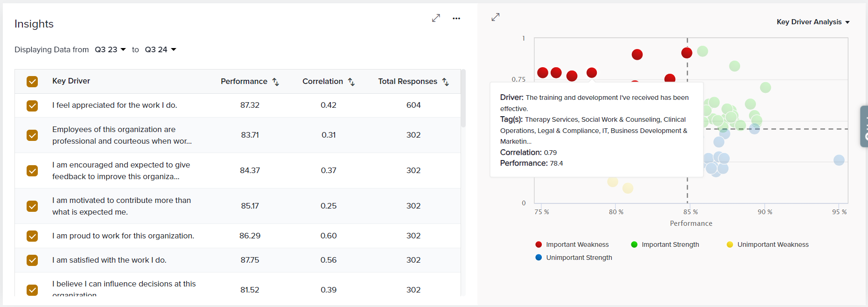The width and height of the screenshot is (868, 307).
Task: Open the Insights three-dot options menu
Action: tap(456, 19)
